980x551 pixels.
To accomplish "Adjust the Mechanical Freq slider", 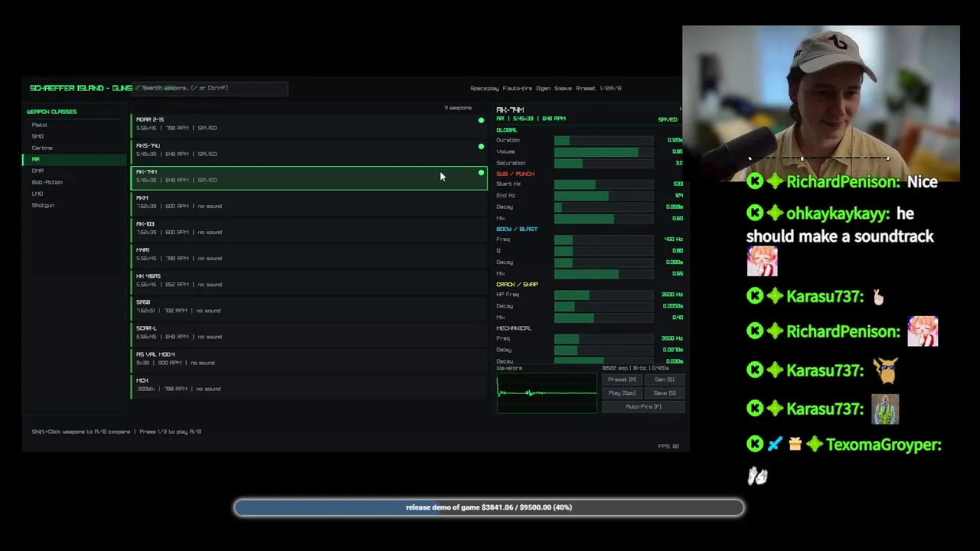I will pyautogui.click(x=603, y=338).
